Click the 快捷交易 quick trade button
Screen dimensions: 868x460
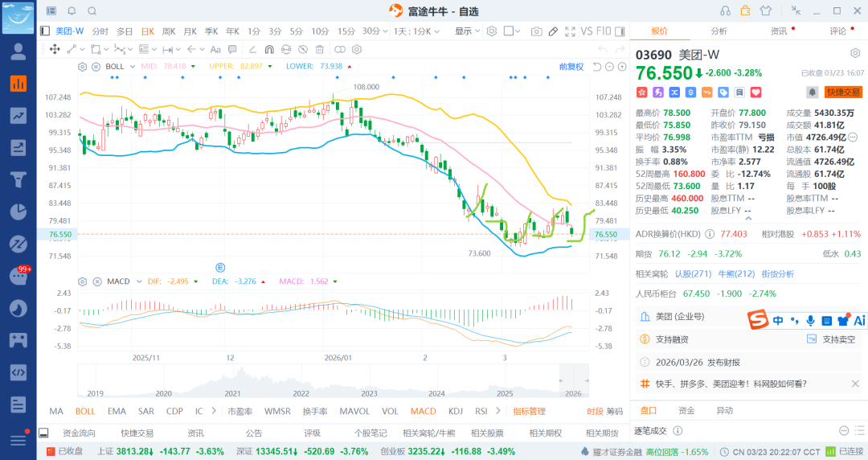842,92
